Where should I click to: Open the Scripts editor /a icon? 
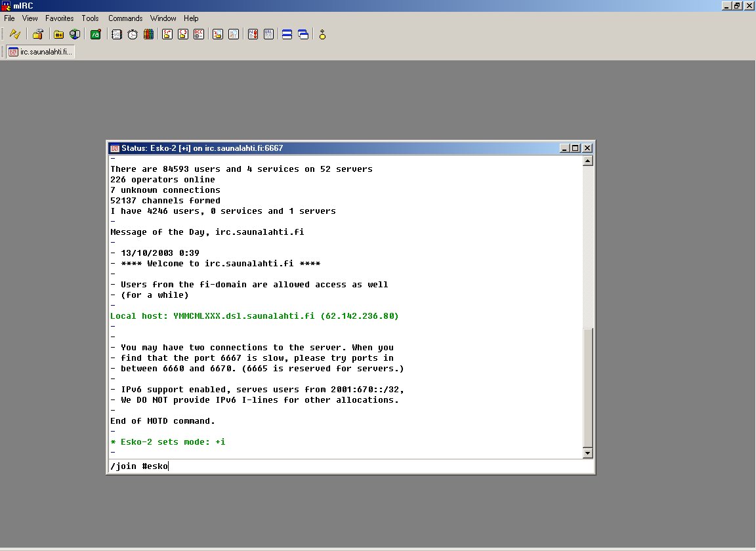[95, 34]
